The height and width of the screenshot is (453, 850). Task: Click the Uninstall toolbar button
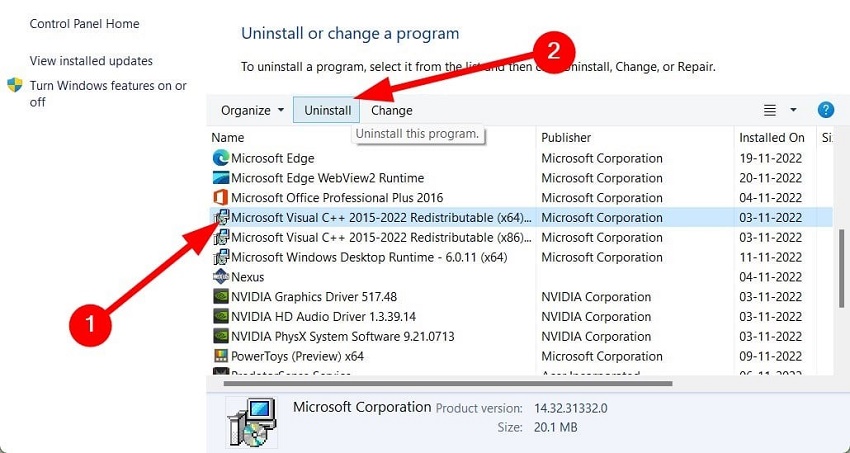[327, 110]
